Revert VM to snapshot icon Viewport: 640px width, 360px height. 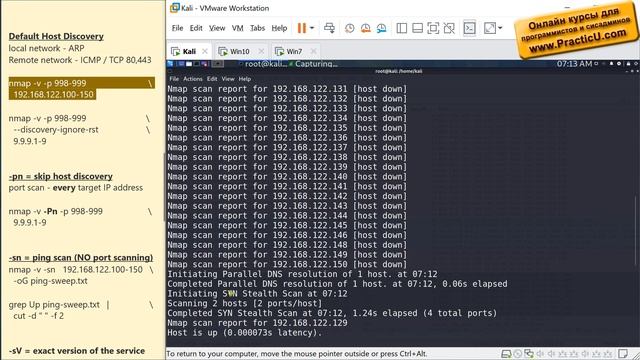pyautogui.click(x=365, y=28)
